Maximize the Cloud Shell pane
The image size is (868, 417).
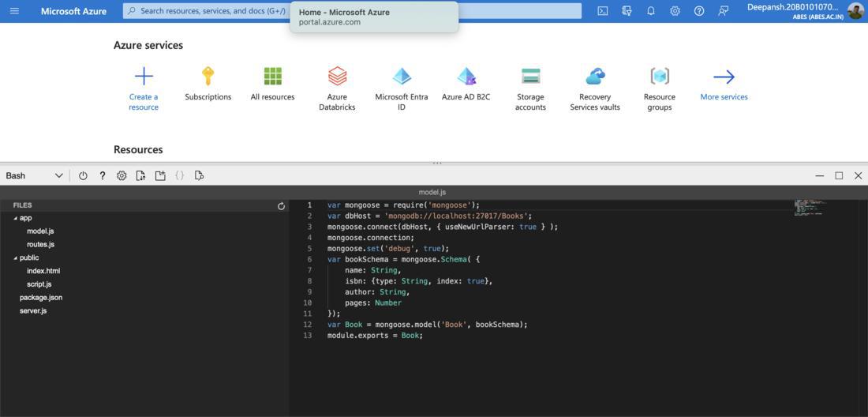tap(839, 175)
